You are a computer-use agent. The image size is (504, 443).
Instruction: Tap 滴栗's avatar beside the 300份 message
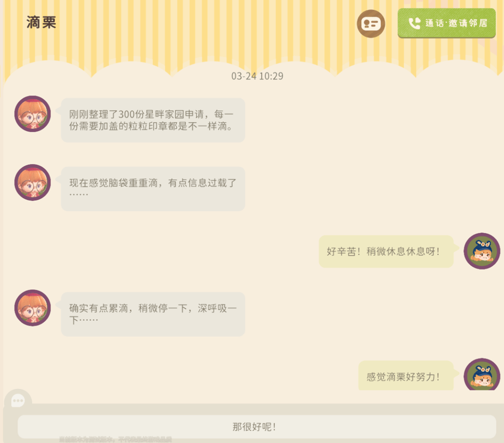33,114
